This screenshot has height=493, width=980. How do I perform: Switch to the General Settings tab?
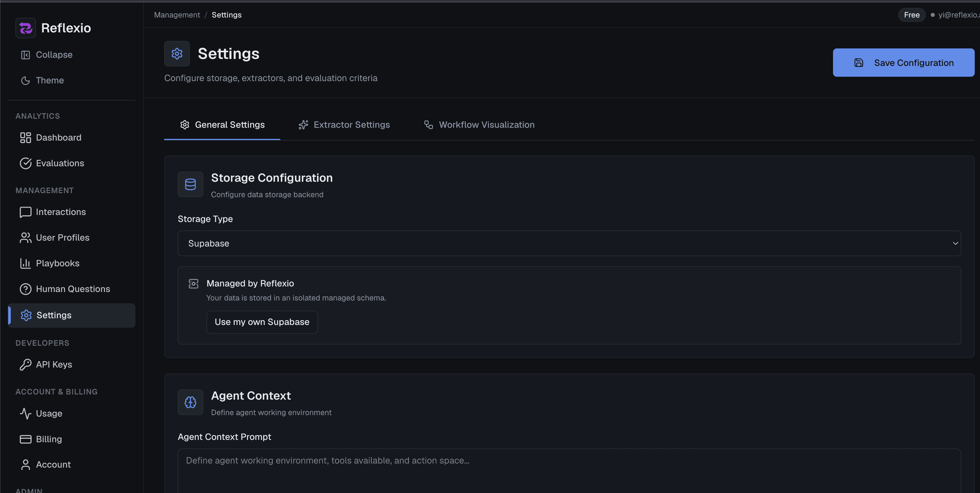click(222, 125)
